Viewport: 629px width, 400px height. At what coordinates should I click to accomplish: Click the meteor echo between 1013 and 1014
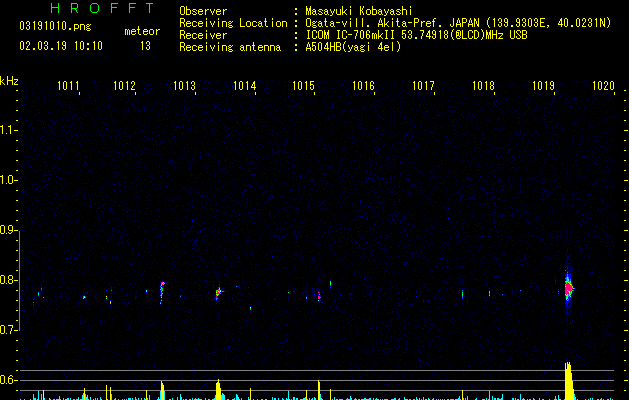218,292
